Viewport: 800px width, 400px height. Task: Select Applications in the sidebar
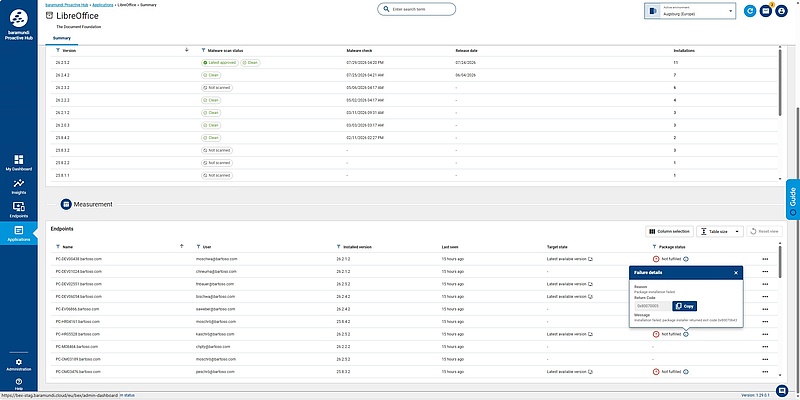(18, 234)
